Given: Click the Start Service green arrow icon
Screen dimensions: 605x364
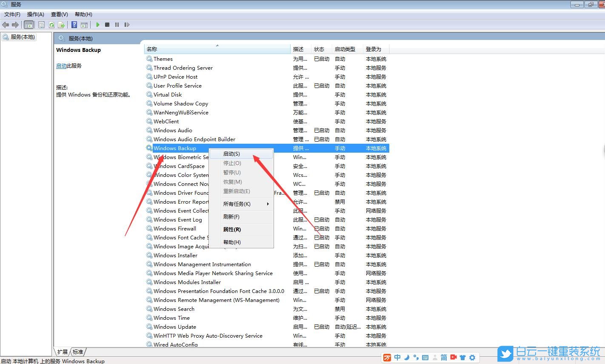Looking at the screenshot, I should point(97,24).
